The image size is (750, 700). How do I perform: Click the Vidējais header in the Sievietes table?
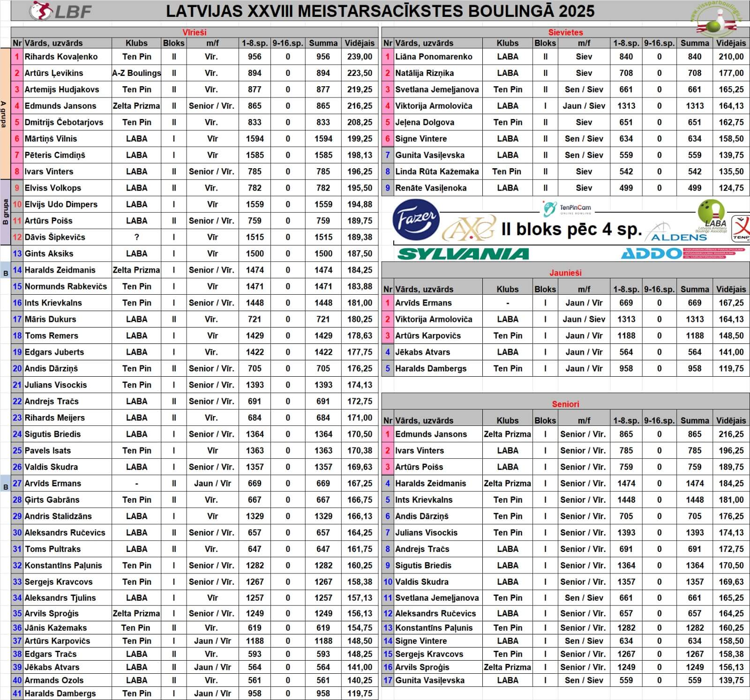731,43
